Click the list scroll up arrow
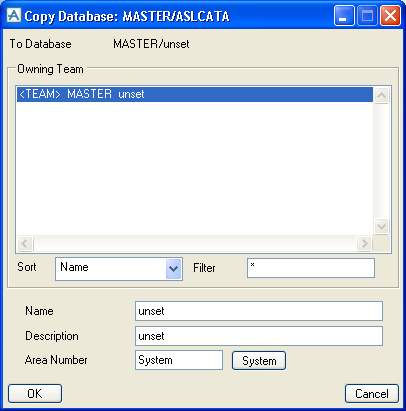The width and height of the screenshot is (406, 411). coord(381,96)
